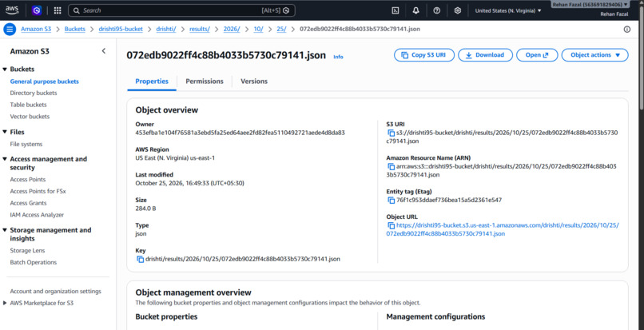
Task: Switch to the Versions tab
Action: point(254,82)
